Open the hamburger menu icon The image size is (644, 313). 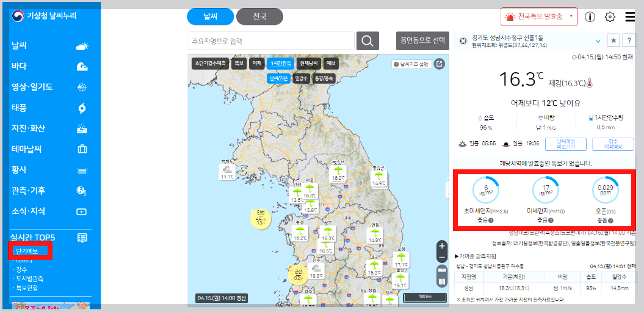point(631,17)
